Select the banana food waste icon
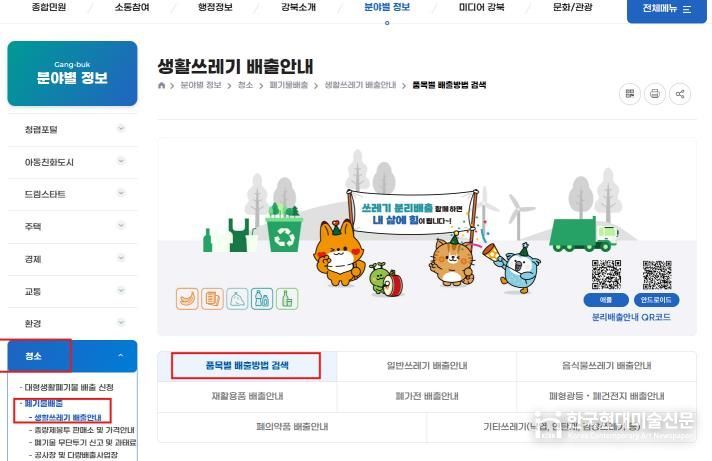712x461 pixels. click(x=187, y=299)
